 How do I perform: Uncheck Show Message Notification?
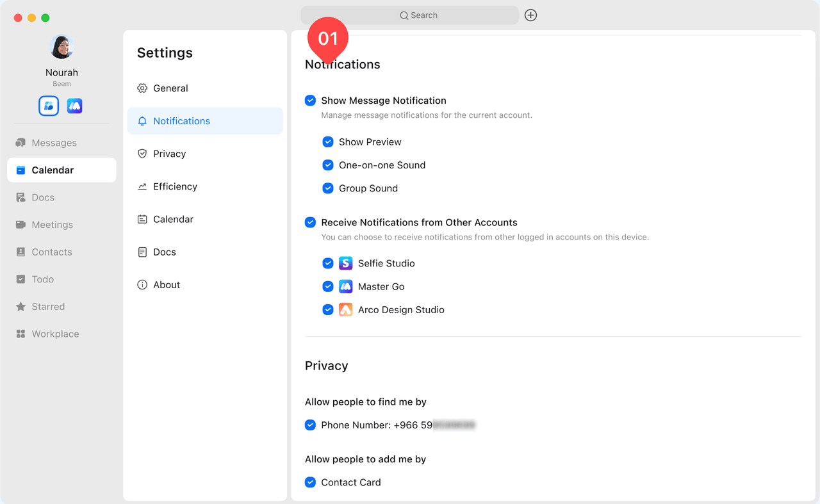(x=310, y=101)
